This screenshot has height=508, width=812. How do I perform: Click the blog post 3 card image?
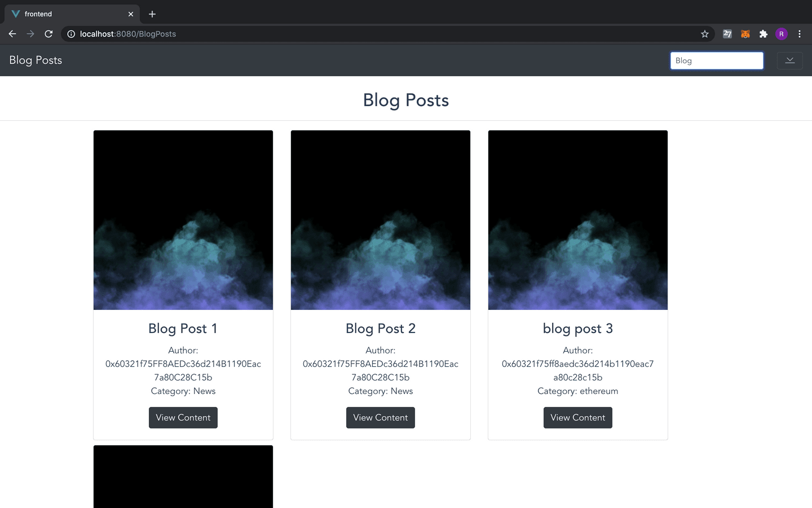(578, 220)
